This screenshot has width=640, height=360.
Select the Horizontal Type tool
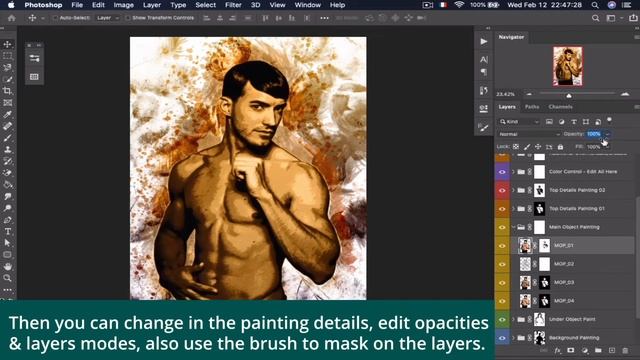7,231
